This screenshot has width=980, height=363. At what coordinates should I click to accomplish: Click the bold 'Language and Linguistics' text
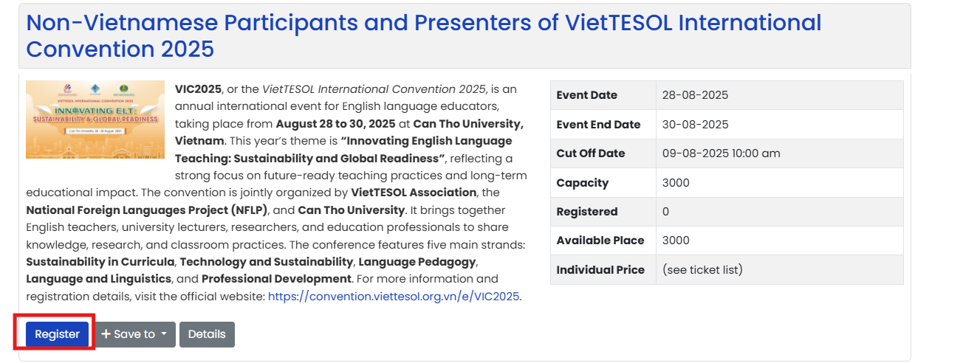[99, 279]
